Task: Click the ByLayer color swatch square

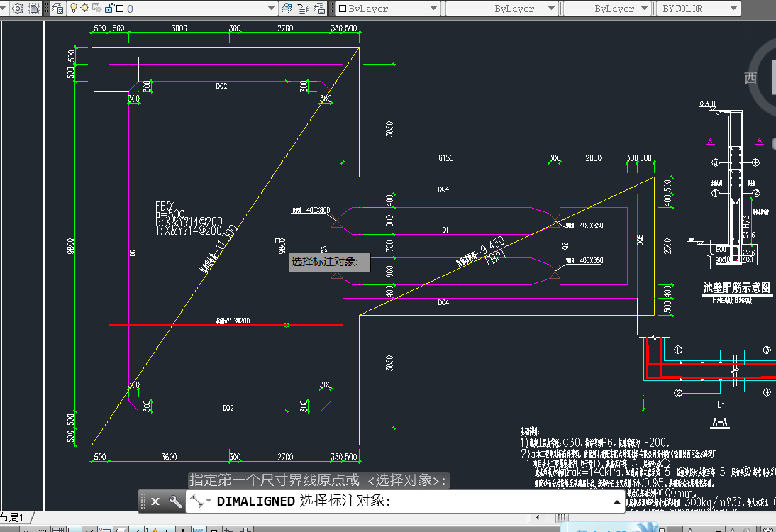Action: pyautogui.click(x=343, y=9)
